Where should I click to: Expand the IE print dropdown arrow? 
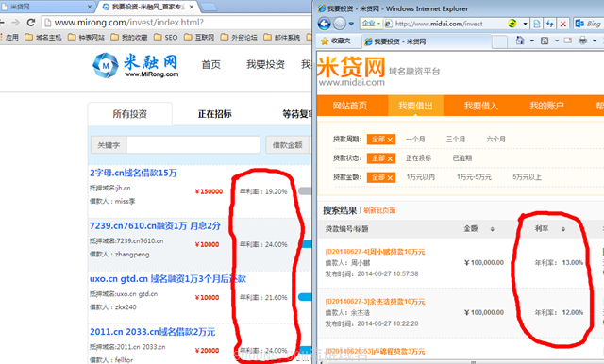(x=595, y=41)
